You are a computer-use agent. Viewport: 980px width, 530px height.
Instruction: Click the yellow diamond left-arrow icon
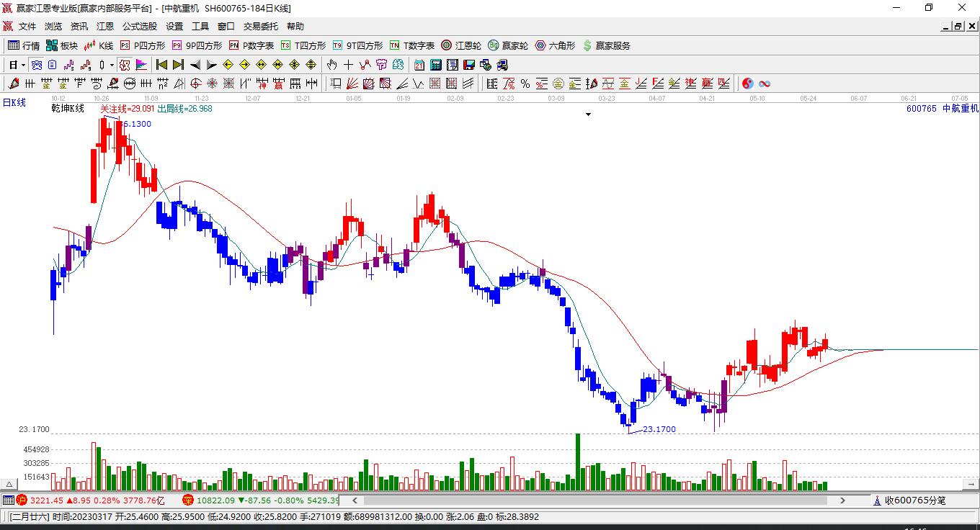228,65
